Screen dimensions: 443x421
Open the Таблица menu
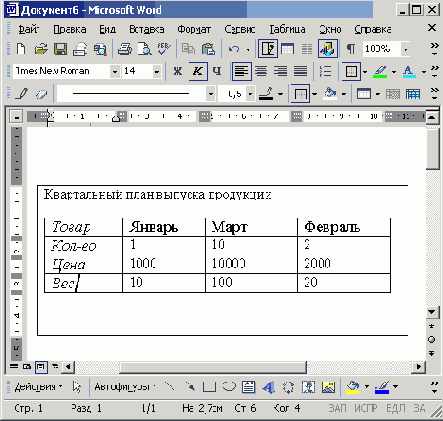tap(287, 29)
